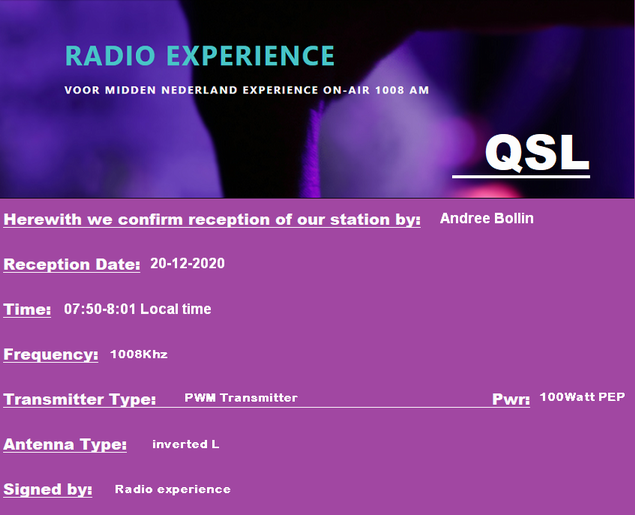Click the Signed by label
Viewport: 635px width, 515px height.
tap(48, 489)
